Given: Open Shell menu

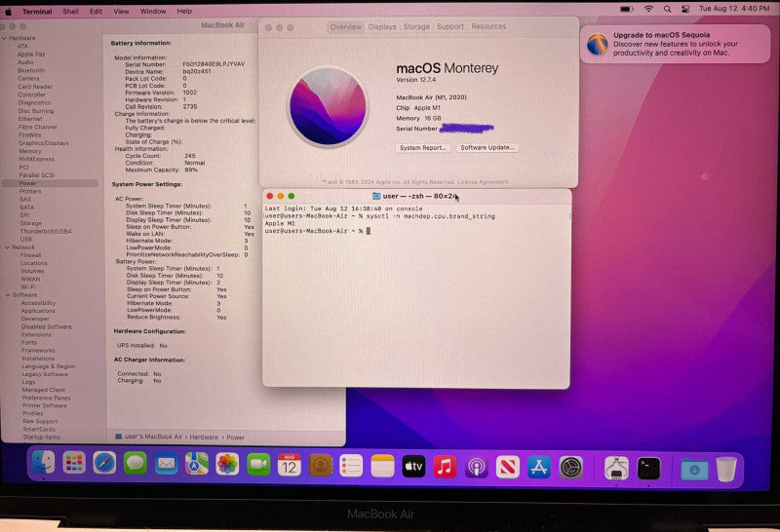Looking at the screenshot, I should [70, 11].
